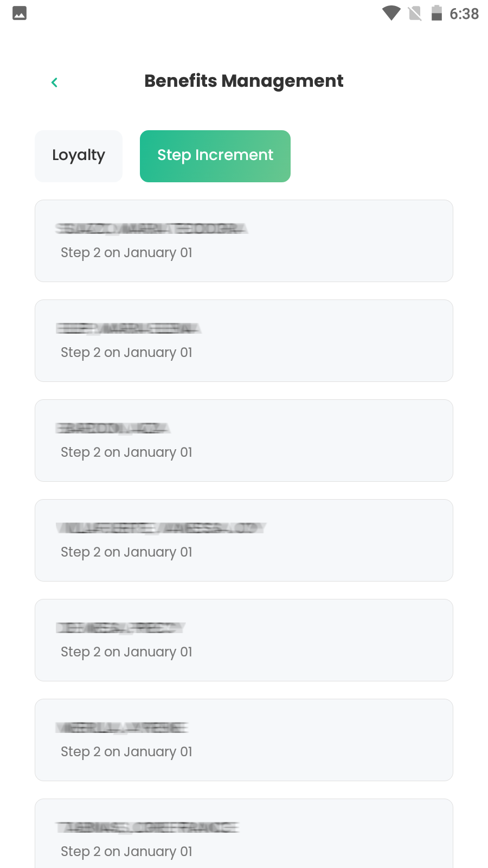Go back using the green chevron arrow
The image size is (488, 868).
(x=54, y=82)
